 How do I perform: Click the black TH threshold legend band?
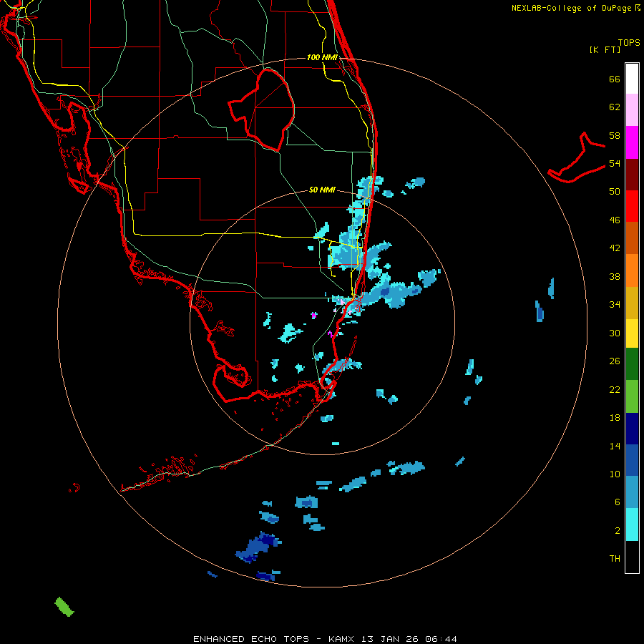click(x=632, y=557)
